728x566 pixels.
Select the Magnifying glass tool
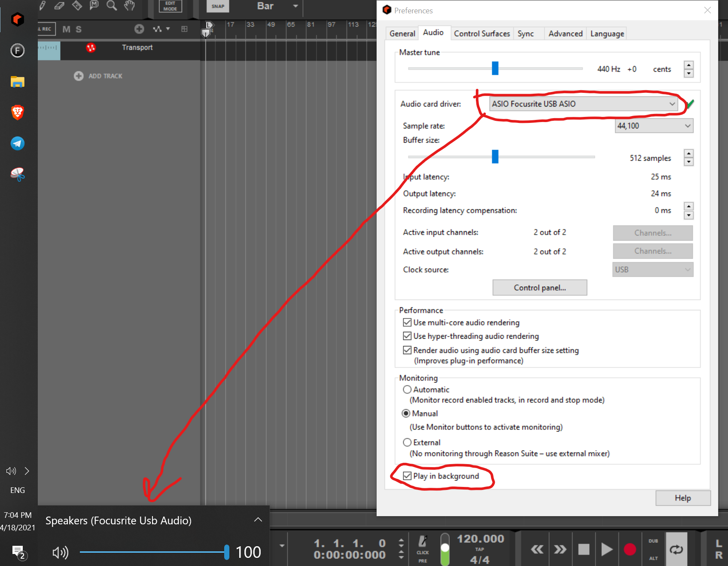tap(112, 6)
